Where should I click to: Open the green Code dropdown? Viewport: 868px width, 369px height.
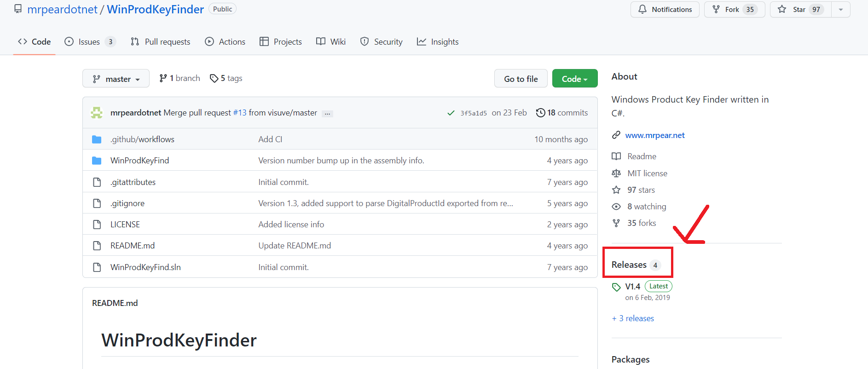coord(575,79)
